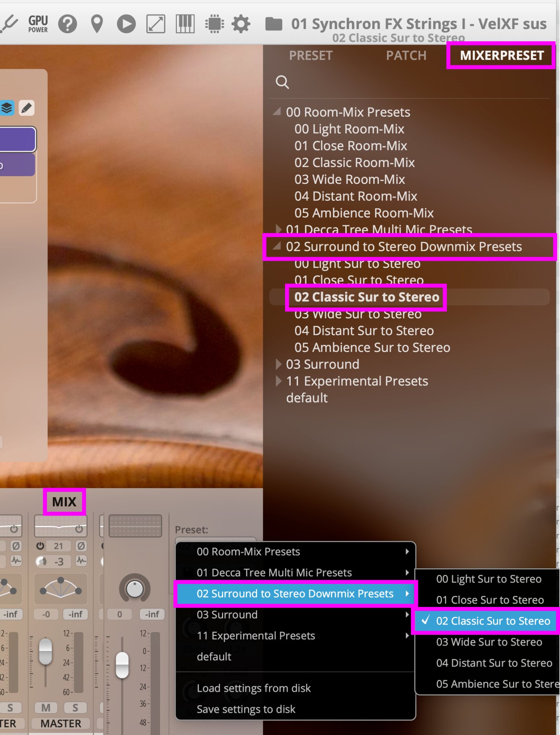This screenshot has height=735, width=560.
Task: Show the piano keyboard icon view
Action: (x=185, y=24)
